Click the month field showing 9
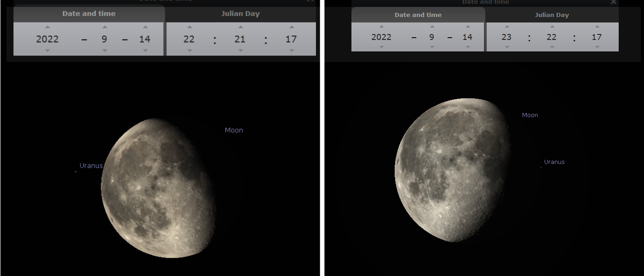This screenshot has height=276, width=644. (x=104, y=39)
